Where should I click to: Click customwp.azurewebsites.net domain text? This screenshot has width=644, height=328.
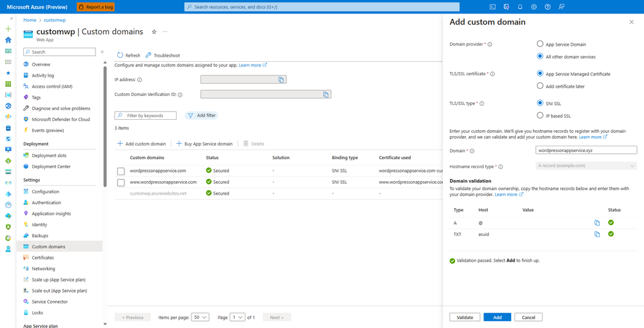(x=158, y=193)
